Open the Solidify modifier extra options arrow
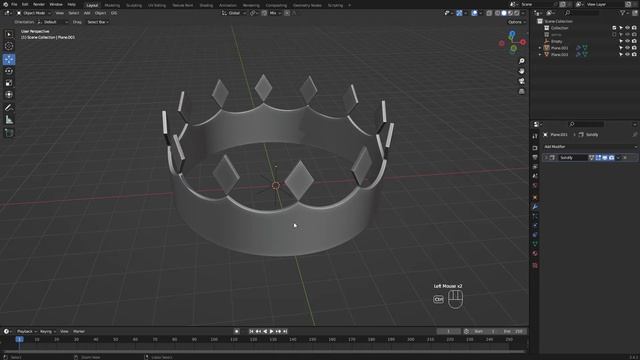 [x=618, y=158]
